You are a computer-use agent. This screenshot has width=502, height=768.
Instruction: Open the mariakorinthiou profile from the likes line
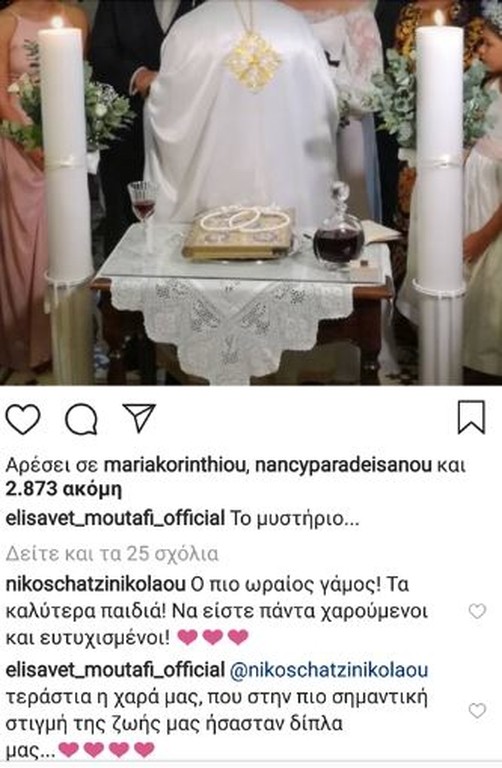point(173,465)
